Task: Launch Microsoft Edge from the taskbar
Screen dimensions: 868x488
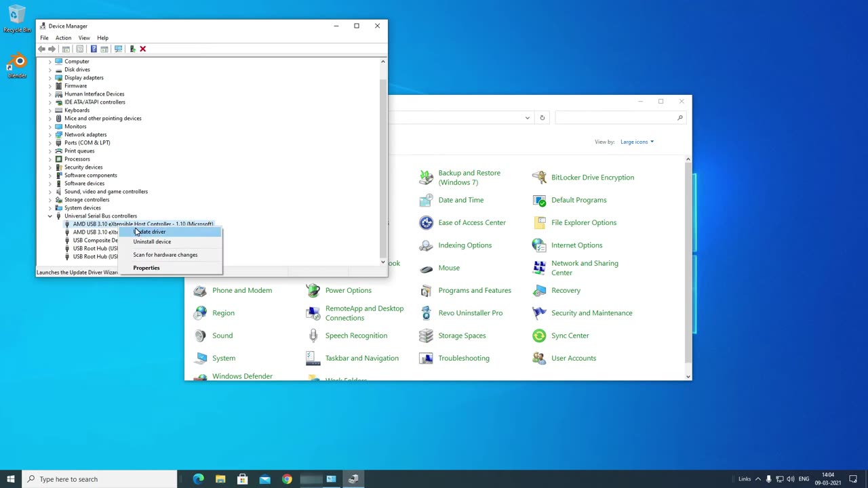Action: tap(198, 479)
